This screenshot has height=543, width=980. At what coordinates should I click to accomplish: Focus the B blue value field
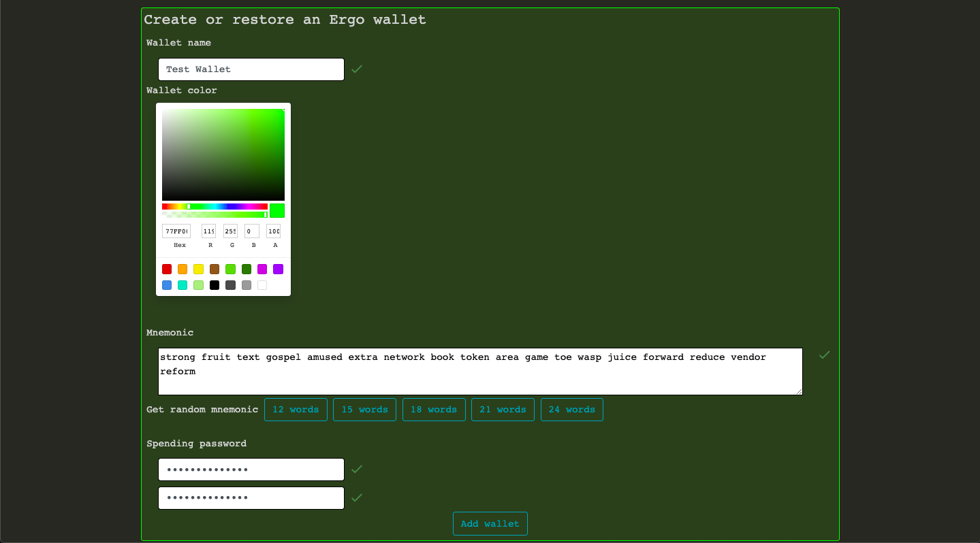tap(252, 231)
